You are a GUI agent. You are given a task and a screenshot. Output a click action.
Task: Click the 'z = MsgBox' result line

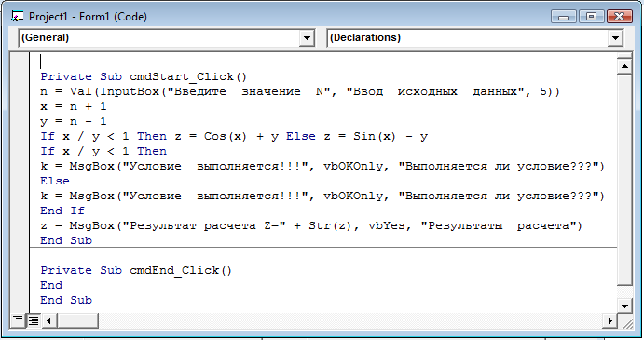click(x=311, y=225)
